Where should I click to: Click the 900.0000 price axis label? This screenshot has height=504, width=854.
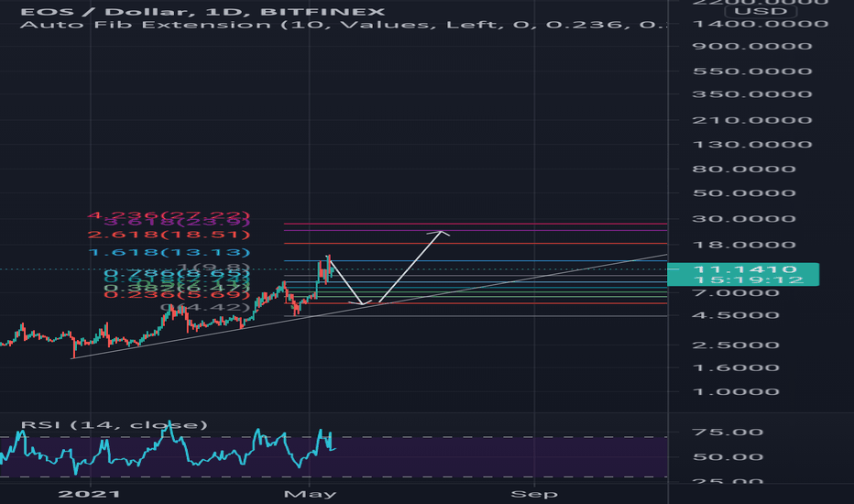(x=752, y=47)
